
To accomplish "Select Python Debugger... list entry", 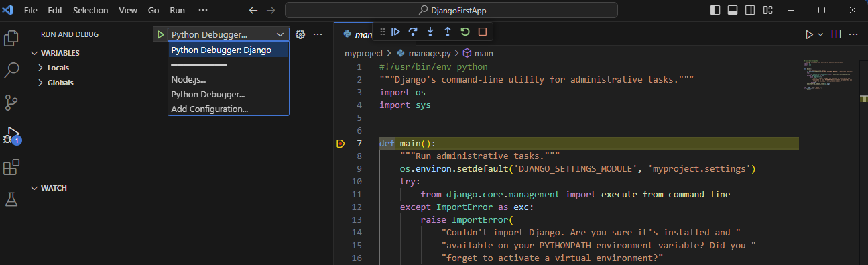I will [229, 95].
